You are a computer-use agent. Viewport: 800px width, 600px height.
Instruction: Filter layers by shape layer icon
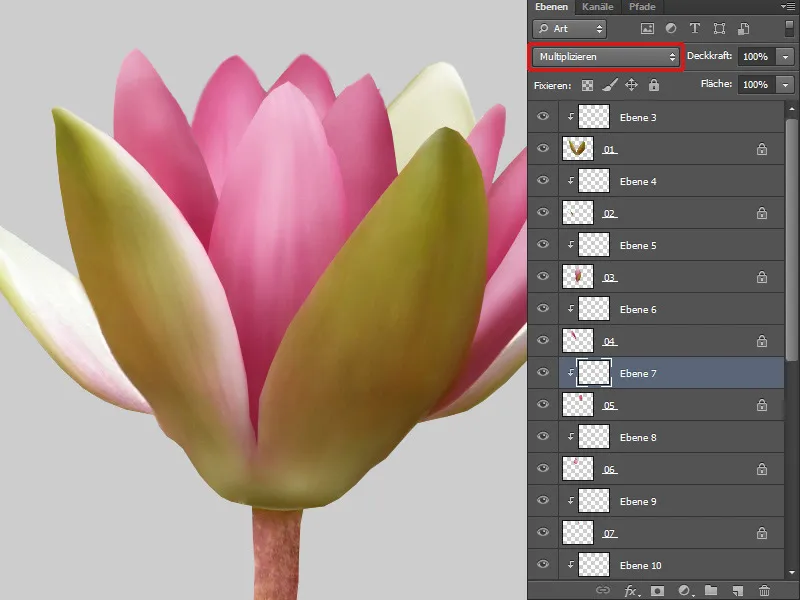coord(719,29)
